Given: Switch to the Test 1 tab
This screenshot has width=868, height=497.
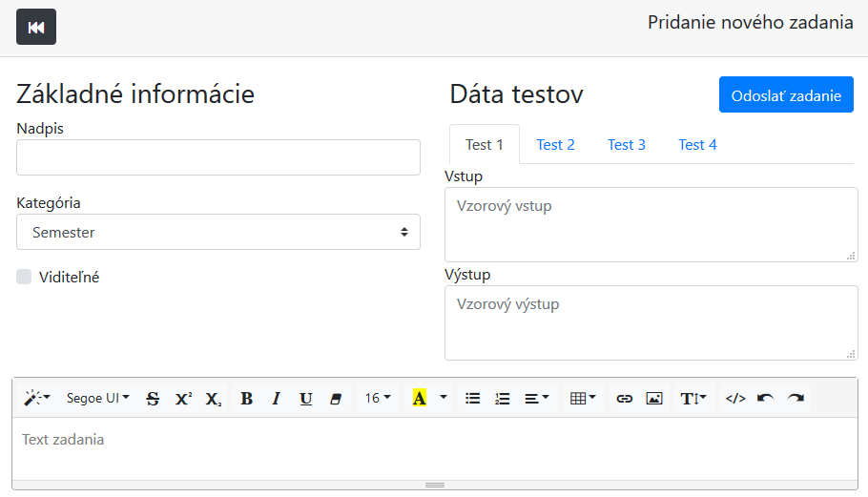Looking at the screenshot, I should click(485, 144).
